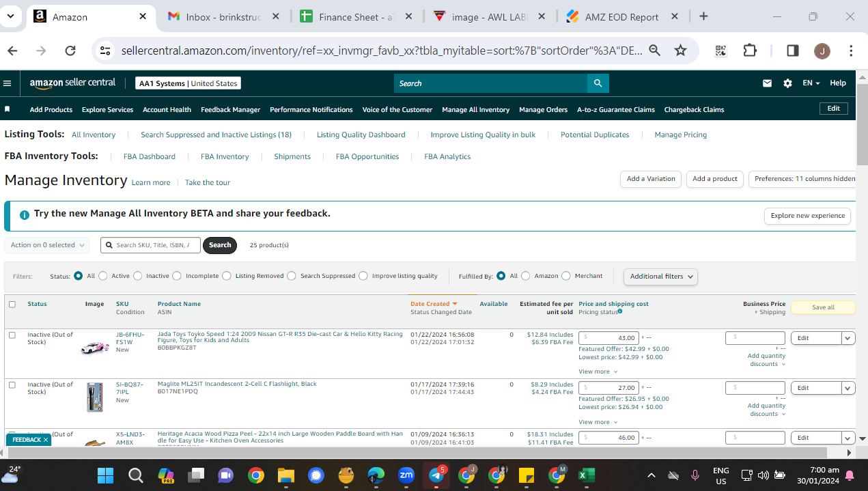Open Windows Start menu

point(105,475)
